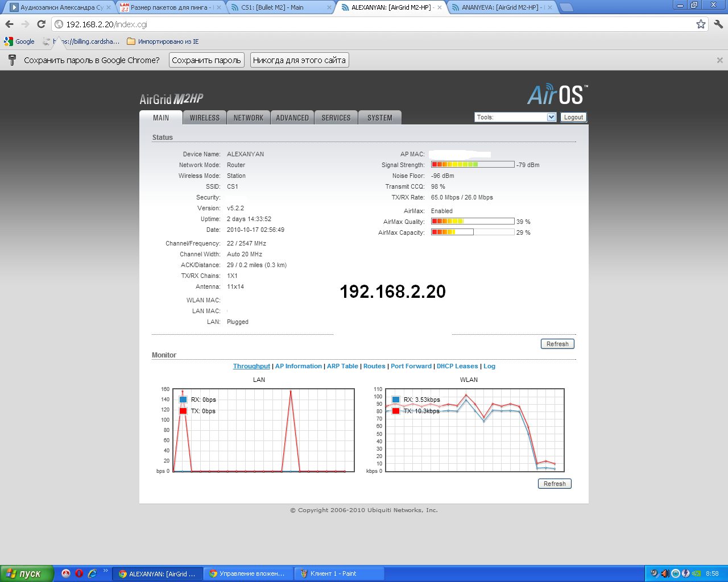
Task: Click the orange speaker volume tray icon
Action: pos(665,573)
